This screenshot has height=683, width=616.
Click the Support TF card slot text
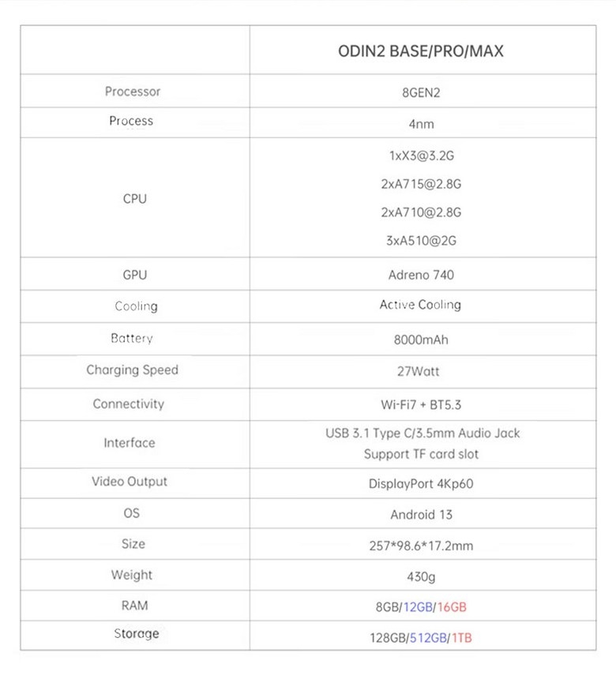click(421, 454)
